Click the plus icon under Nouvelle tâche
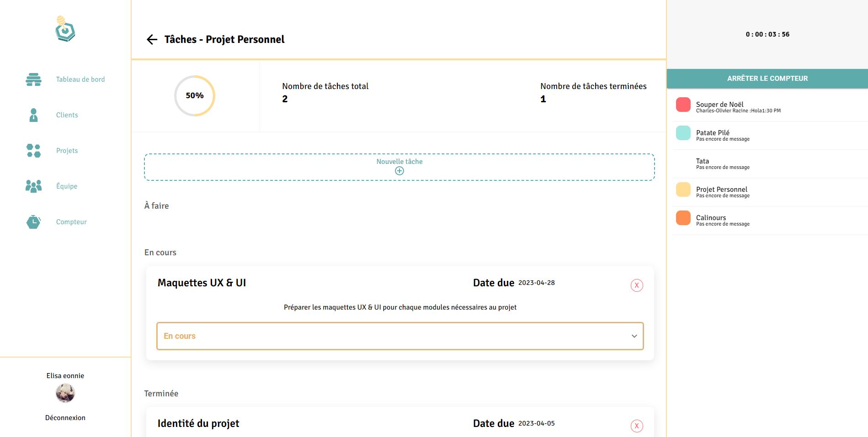 click(399, 171)
